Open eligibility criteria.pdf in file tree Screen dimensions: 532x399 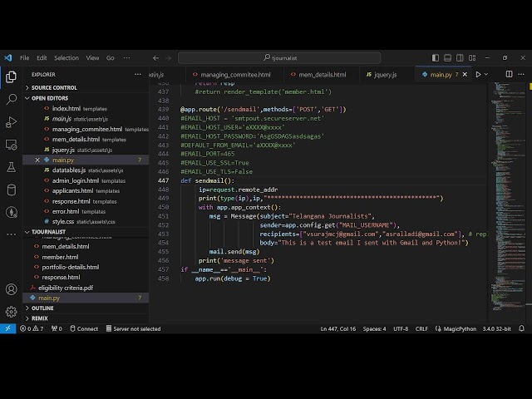pyautogui.click(x=86, y=288)
